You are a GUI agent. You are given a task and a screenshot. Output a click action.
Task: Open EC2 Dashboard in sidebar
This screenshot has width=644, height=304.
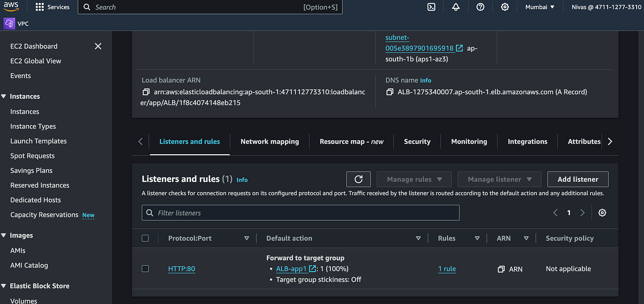coord(34,46)
